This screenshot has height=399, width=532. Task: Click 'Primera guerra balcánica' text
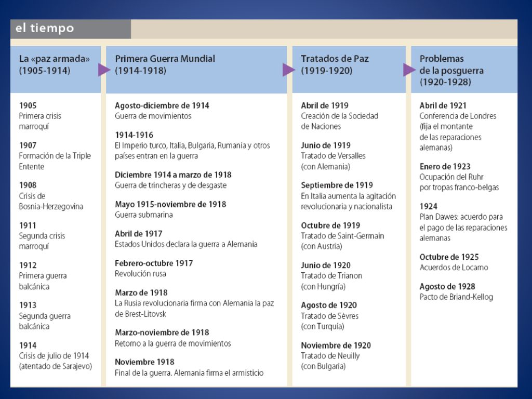point(43,281)
